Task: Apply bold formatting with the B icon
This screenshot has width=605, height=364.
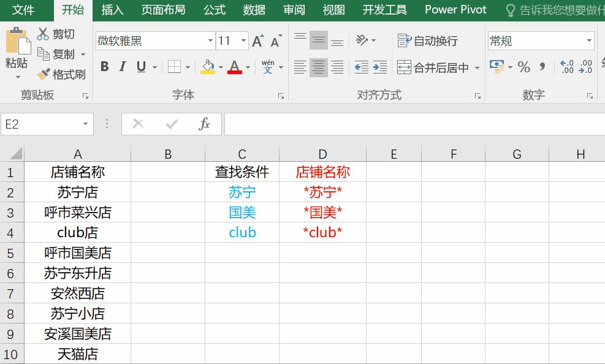Action: [x=104, y=67]
